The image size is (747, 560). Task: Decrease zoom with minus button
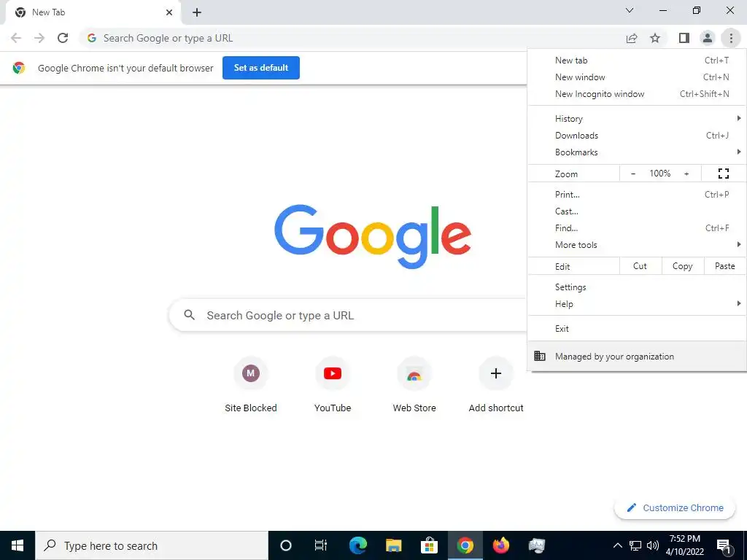click(x=633, y=174)
